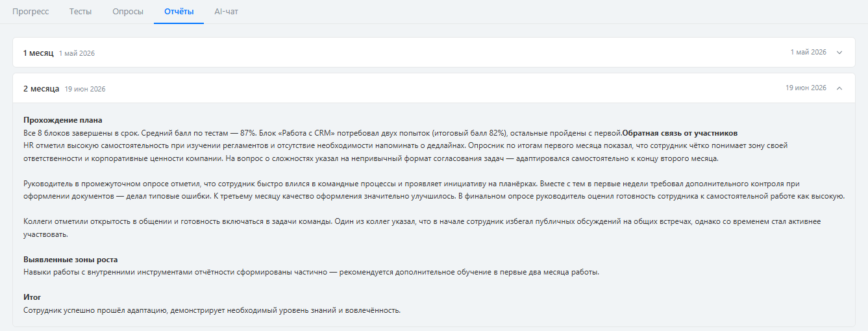The width and height of the screenshot is (868, 331).
Task: Click the right-side 19 июн 2026 date
Action: [806, 88]
